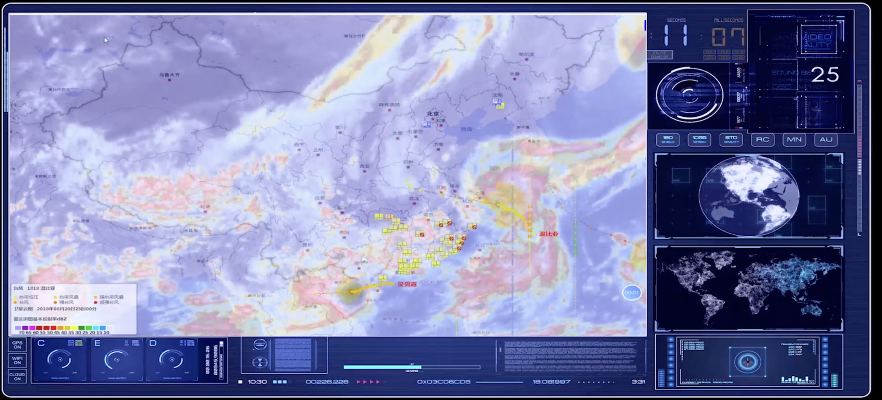Click the 0x03C06CD5 hex value

click(x=443, y=382)
